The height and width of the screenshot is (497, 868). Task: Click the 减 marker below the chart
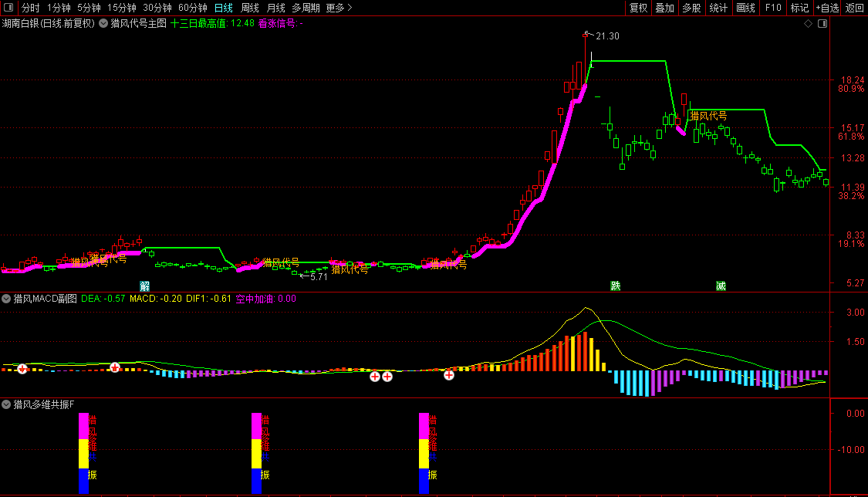pyautogui.click(x=721, y=286)
